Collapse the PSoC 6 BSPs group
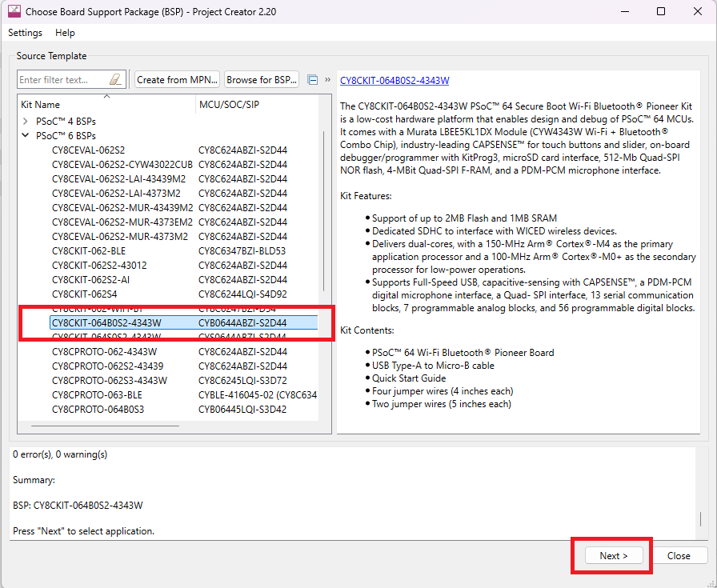 (x=26, y=135)
